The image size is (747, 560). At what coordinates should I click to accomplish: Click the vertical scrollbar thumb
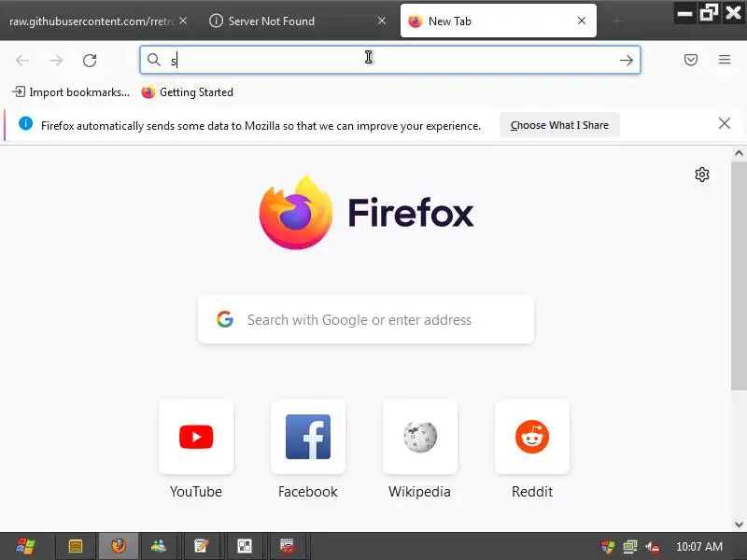[739, 276]
